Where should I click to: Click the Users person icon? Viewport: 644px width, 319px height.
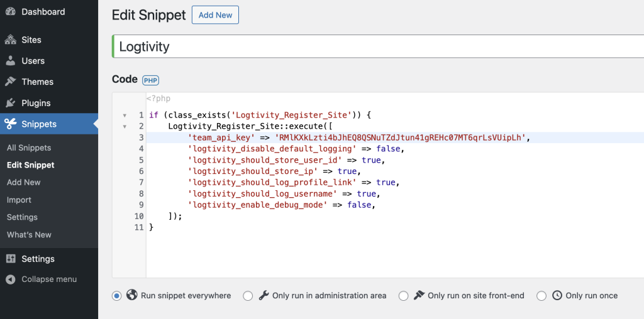coord(11,61)
